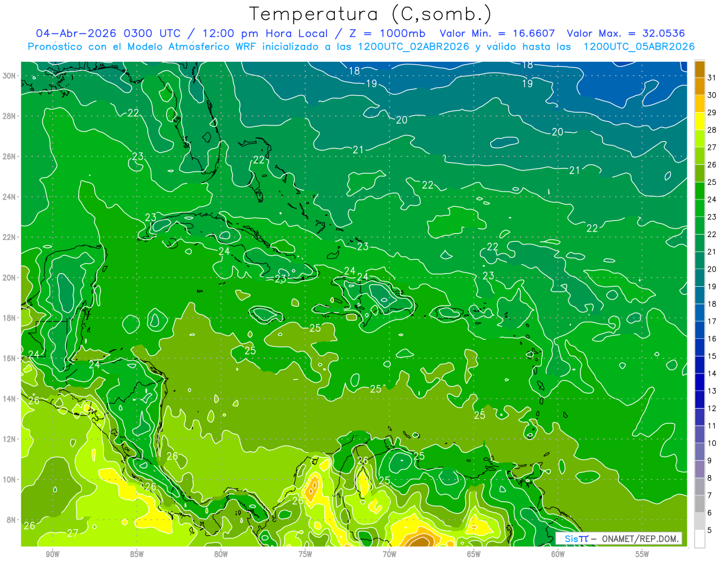Pick the white swatch at the legend bottom
This screenshot has height=562, width=728.
pos(699,538)
